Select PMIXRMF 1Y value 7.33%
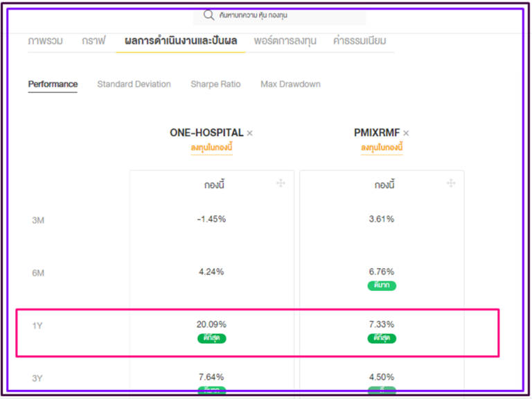The height and width of the screenshot is (399, 532). [x=382, y=324]
